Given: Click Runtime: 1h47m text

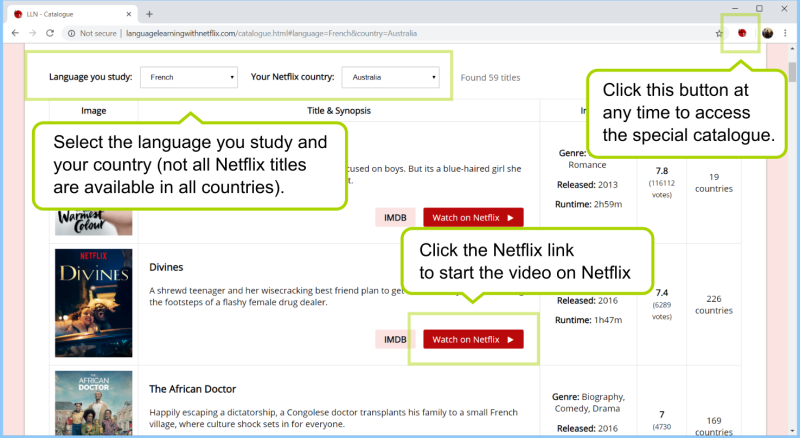Looking at the screenshot, I should (588, 320).
